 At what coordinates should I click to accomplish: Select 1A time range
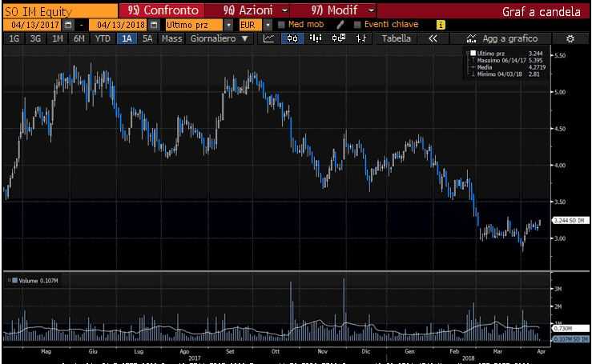coord(127,38)
